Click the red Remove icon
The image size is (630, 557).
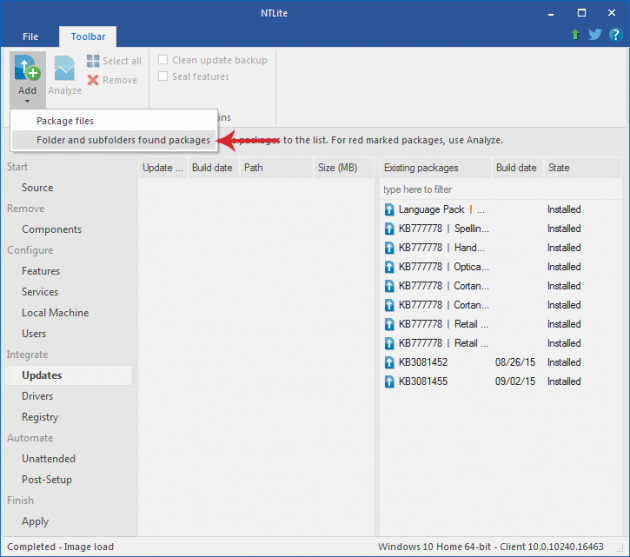[x=94, y=80]
